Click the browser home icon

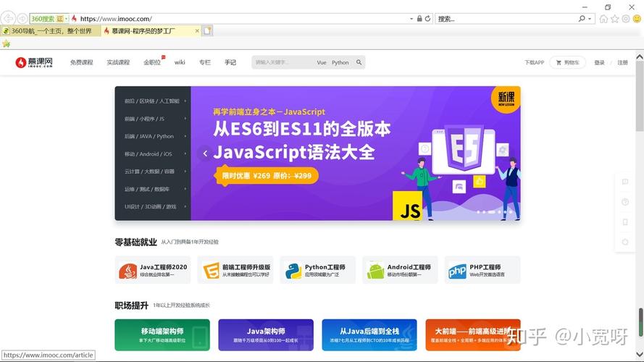pyautogui.click(x=603, y=19)
